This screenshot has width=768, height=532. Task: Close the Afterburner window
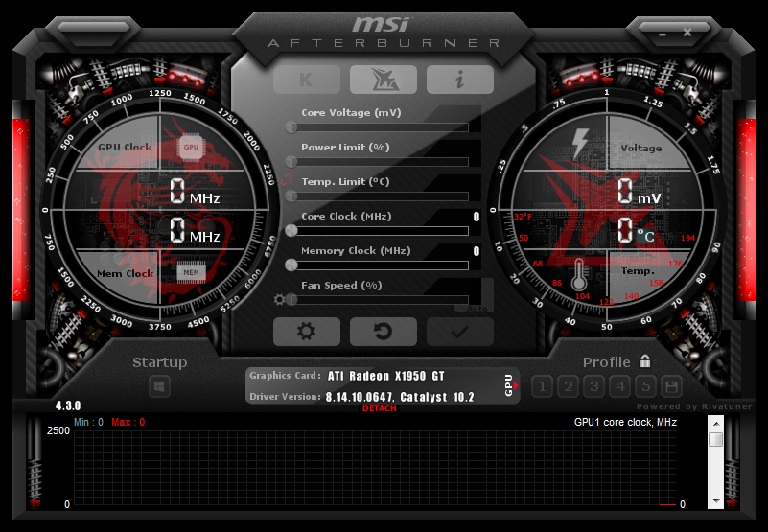pos(687,33)
